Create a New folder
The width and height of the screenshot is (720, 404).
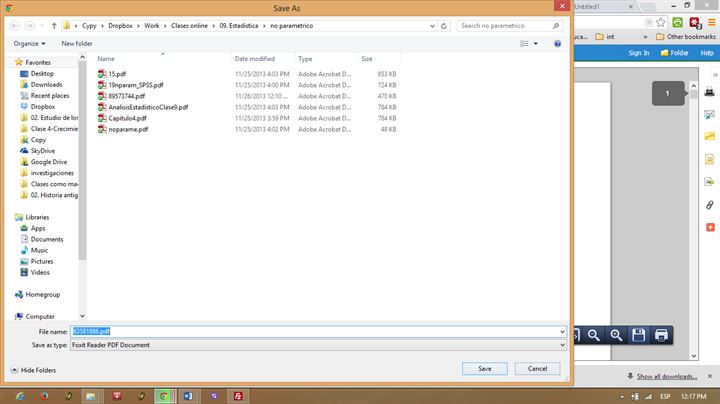77,44
